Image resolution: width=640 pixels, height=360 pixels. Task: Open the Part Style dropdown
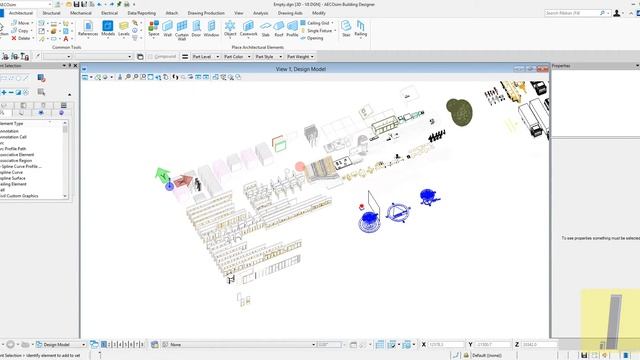(x=269, y=57)
